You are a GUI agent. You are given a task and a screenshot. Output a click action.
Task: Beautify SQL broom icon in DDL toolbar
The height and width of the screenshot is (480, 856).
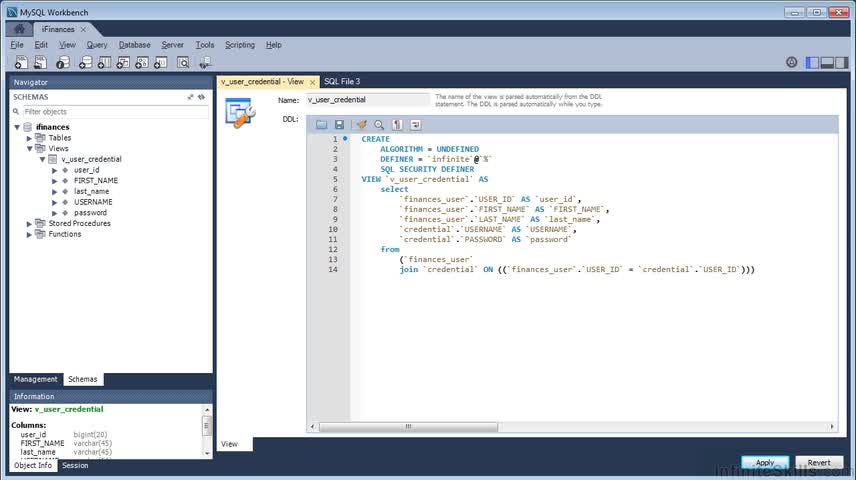point(361,125)
